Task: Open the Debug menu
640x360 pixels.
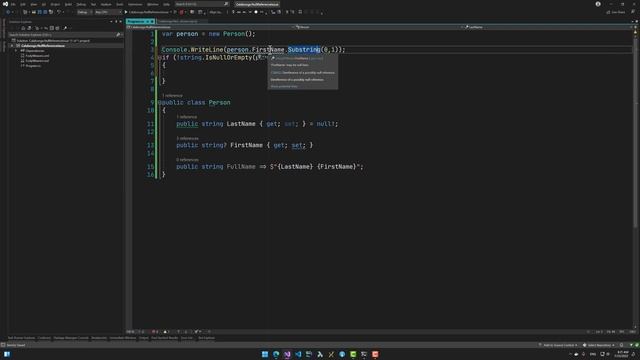Action: pyautogui.click(x=81, y=4)
